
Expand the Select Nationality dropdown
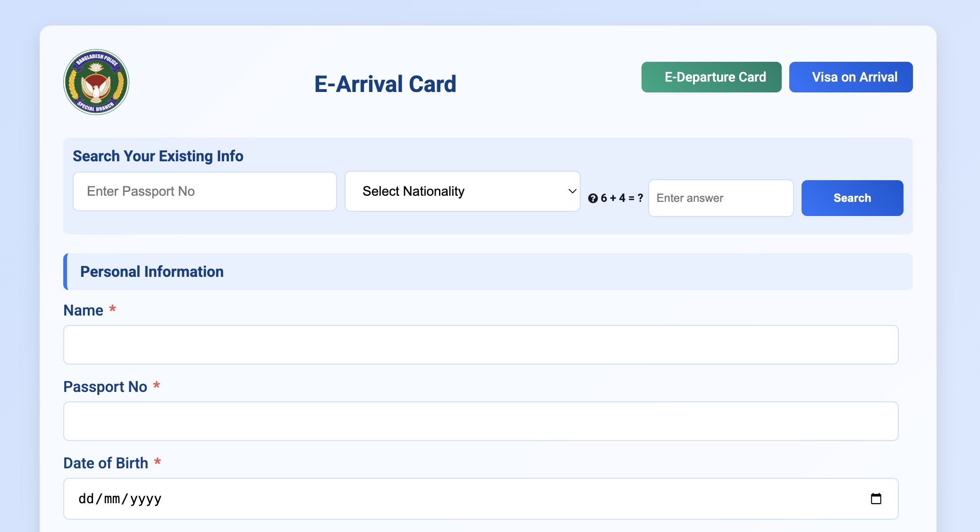point(463,191)
